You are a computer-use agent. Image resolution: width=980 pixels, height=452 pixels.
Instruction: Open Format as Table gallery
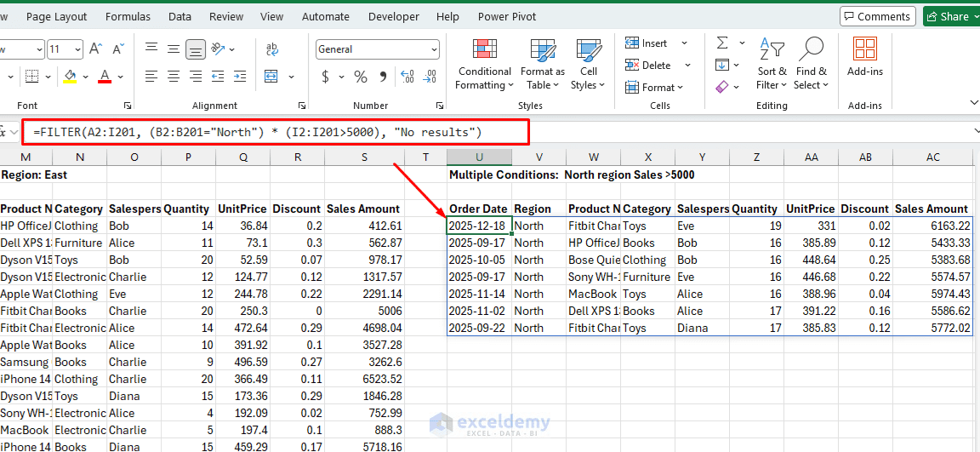542,65
